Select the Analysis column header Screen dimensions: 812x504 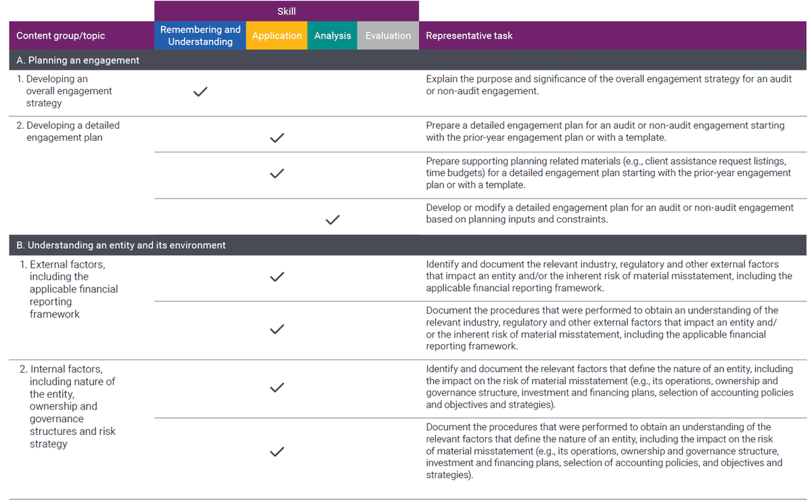coord(332,36)
